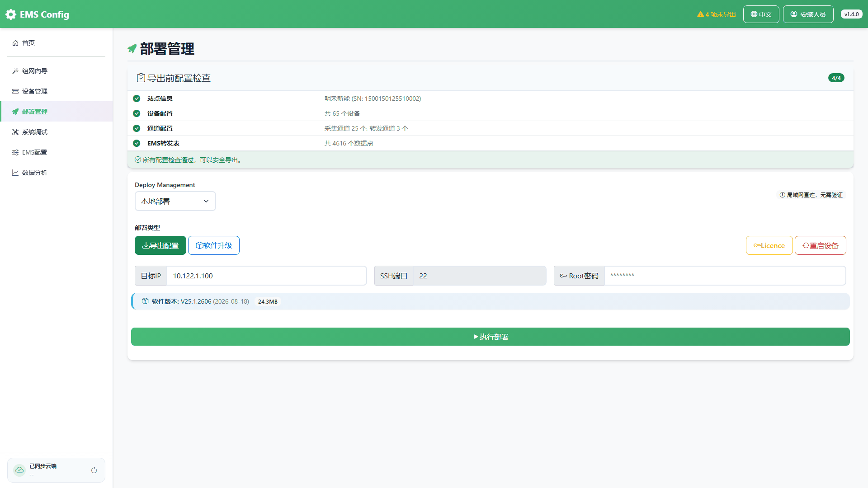
Task: Click the rocket icon beside 部署管理 heading
Action: click(132, 49)
